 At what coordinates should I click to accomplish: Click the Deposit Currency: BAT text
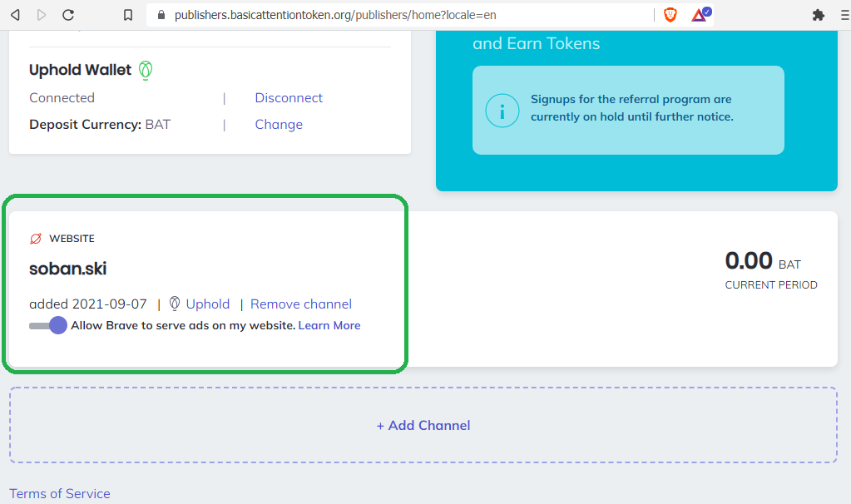pyautogui.click(x=100, y=124)
